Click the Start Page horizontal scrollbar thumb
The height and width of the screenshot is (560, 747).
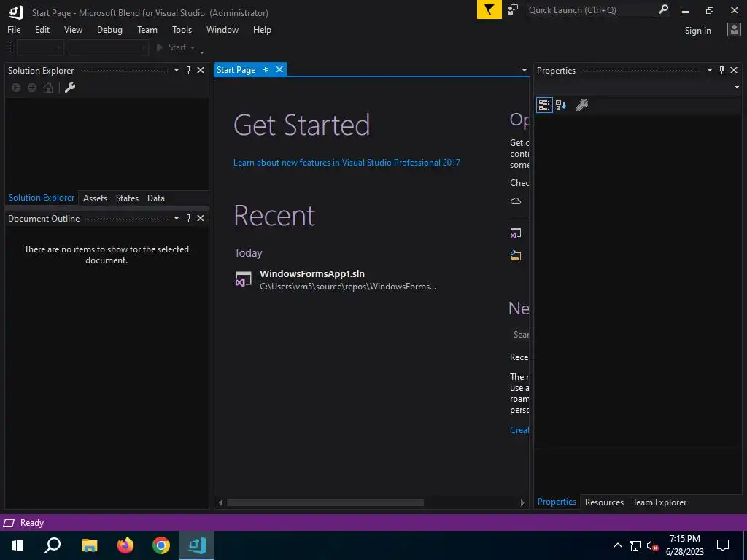coord(325,503)
